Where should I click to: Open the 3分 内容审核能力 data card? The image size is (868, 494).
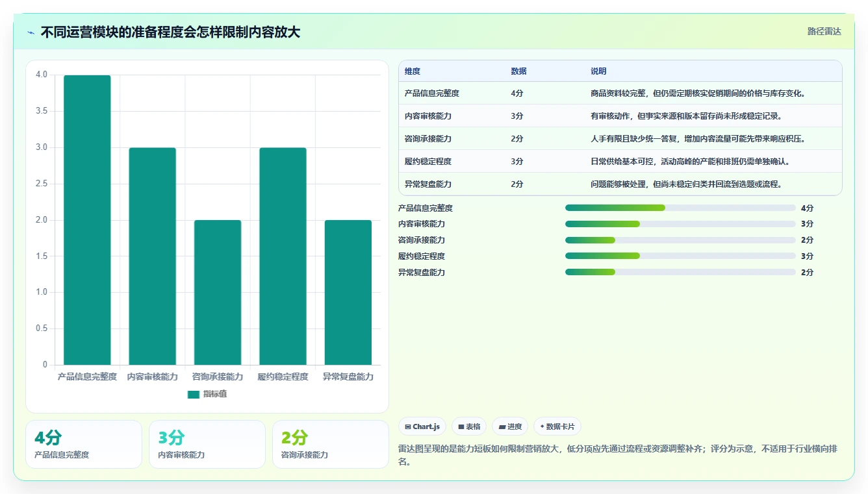coord(207,444)
